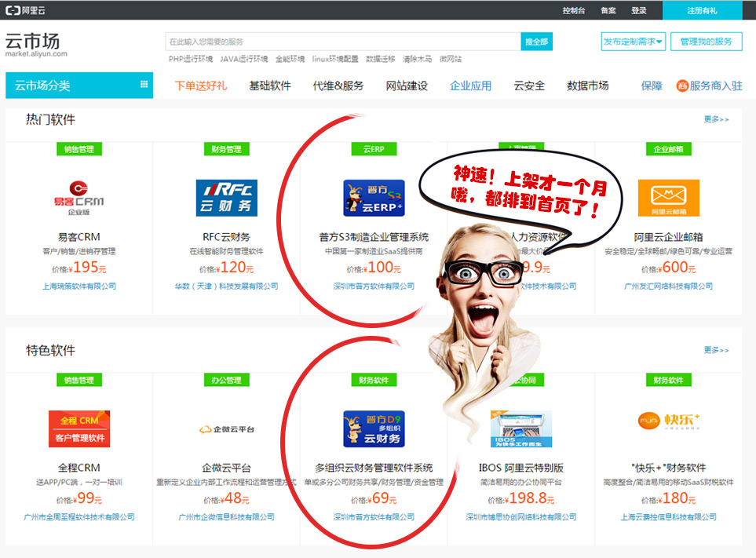Expand the 发布定制需求 dropdown
The image size is (756, 558).
(x=634, y=42)
